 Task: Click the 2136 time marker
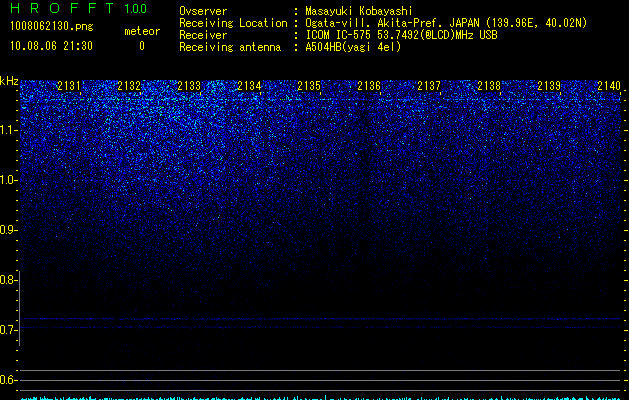pyautogui.click(x=369, y=86)
